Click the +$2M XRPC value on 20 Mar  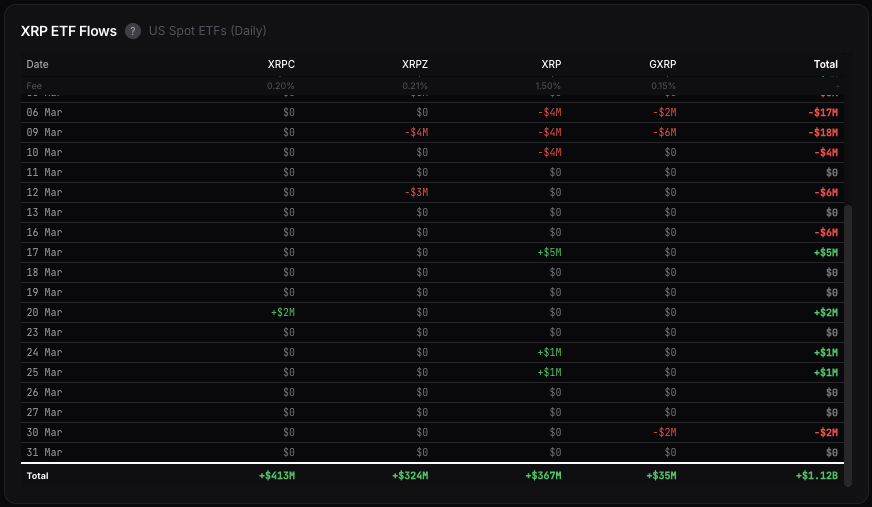[x=283, y=312]
